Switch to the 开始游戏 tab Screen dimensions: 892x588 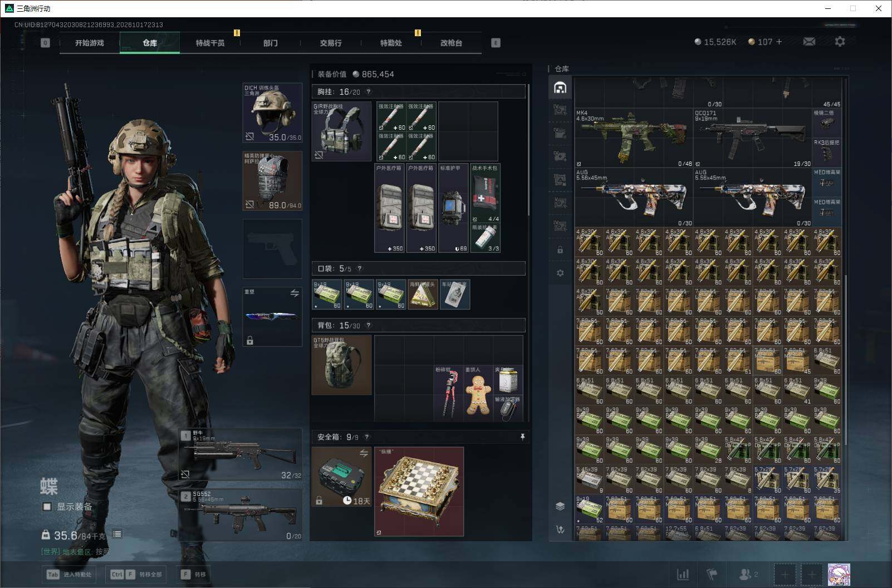click(90, 43)
